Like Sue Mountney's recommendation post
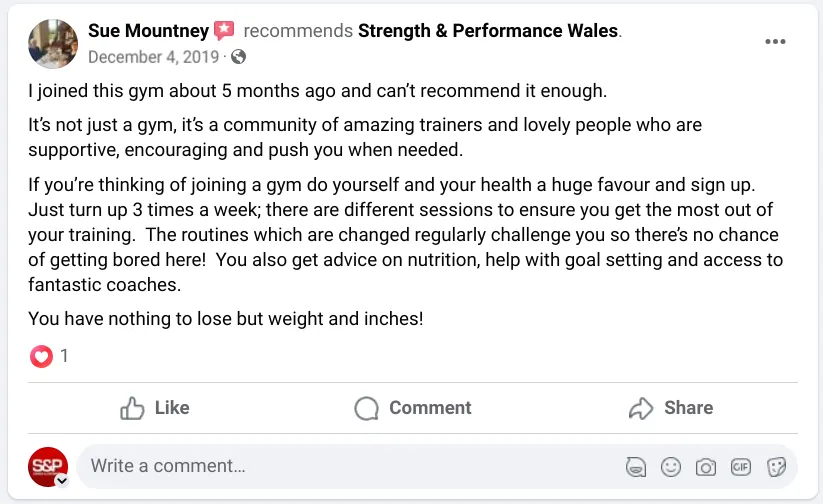 (154, 408)
